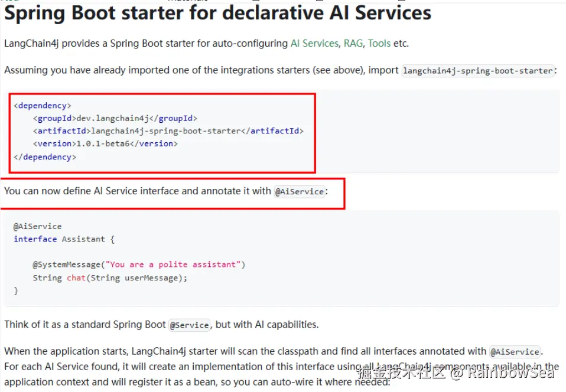Click the @AiService annotation in the Java code block
Screen dimensions: 566x392
pos(37,226)
